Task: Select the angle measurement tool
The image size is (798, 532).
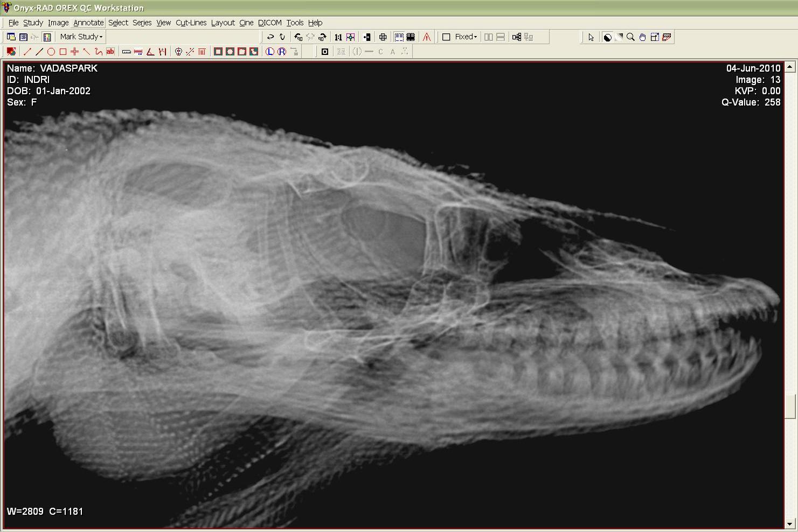Action: click(x=150, y=52)
